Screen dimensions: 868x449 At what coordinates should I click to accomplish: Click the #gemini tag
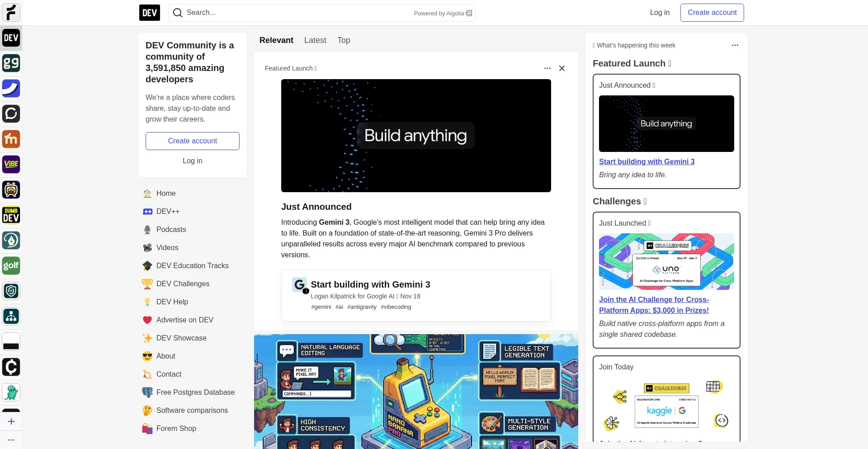click(x=321, y=307)
